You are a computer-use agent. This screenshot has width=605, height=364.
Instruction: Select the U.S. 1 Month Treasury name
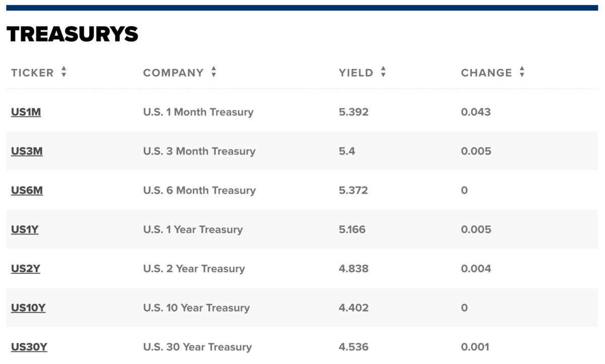[x=198, y=112]
